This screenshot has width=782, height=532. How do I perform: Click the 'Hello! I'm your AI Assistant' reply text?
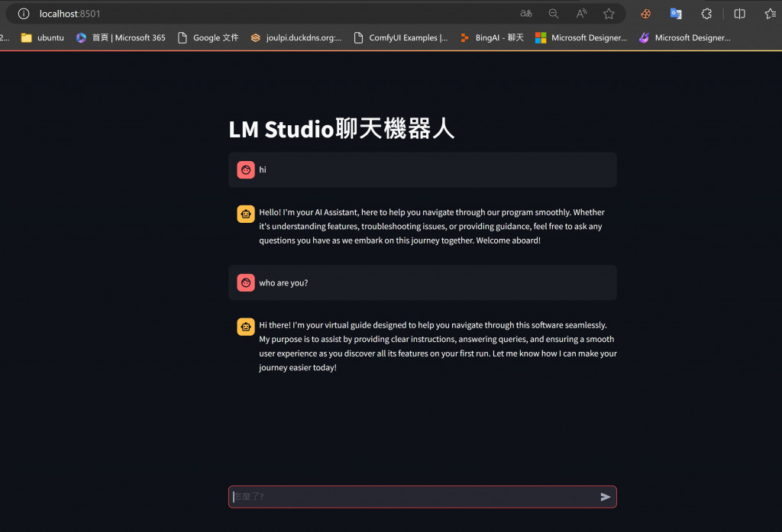[432, 227]
